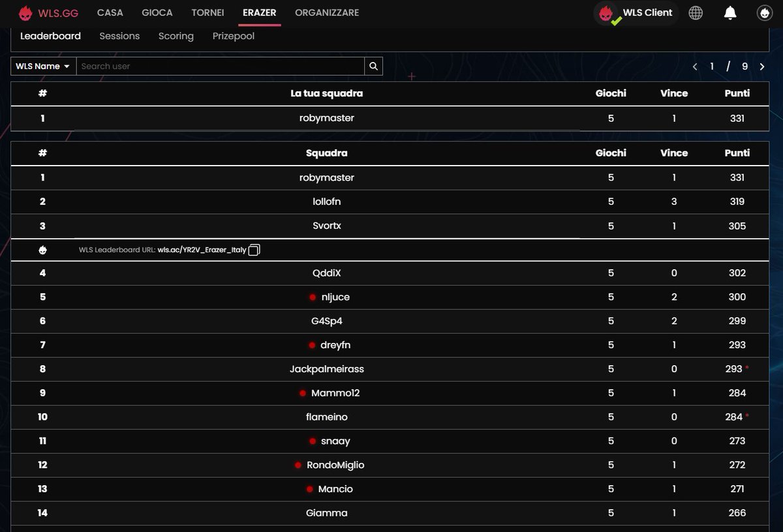Go to previous leaderboard page arrow
The height and width of the screenshot is (532, 783).
(695, 66)
